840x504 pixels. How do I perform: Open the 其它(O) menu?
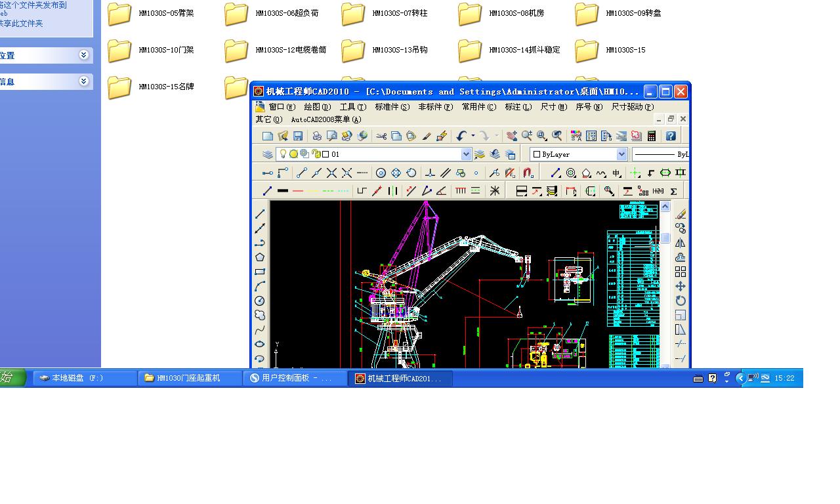(x=269, y=119)
